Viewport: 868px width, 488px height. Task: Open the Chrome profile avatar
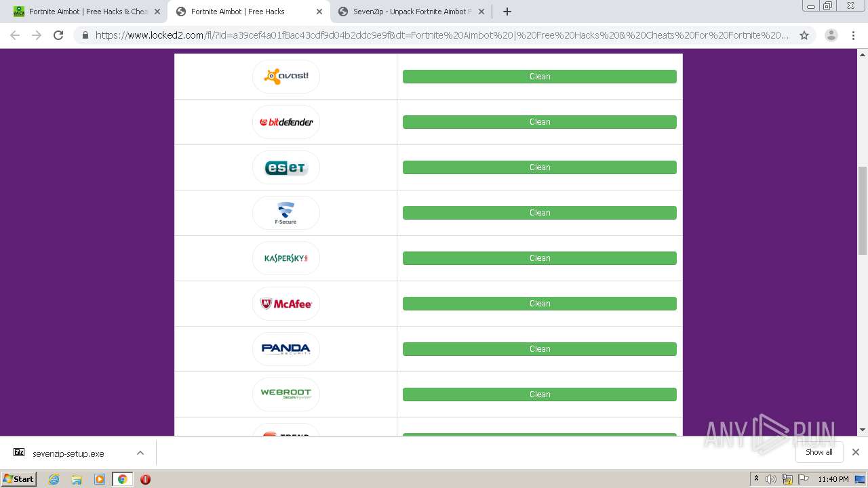pos(831,35)
